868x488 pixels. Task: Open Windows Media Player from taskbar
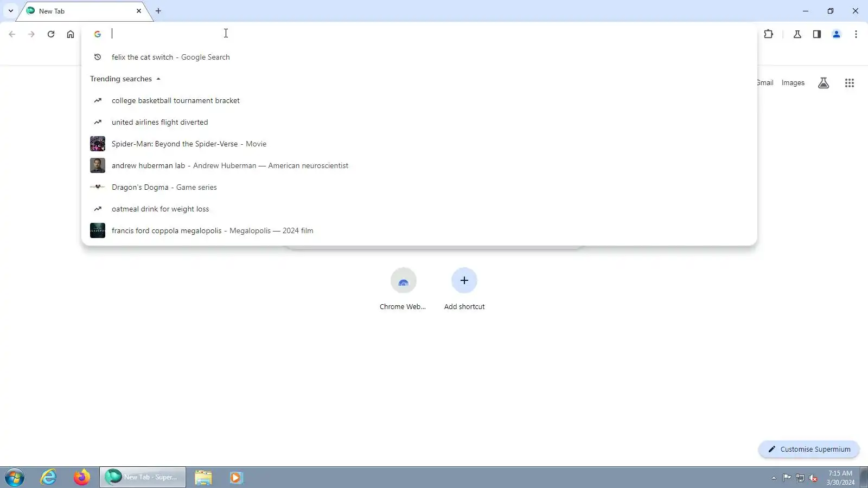[236, 477]
